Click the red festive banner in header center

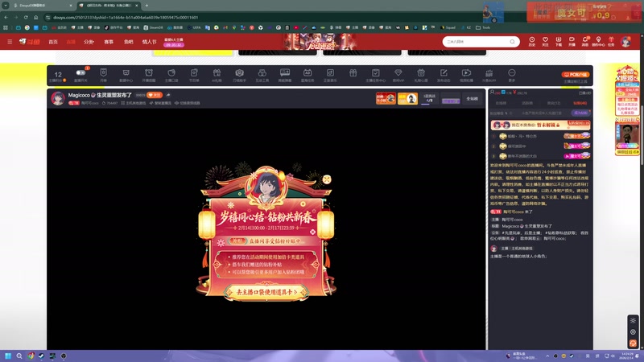(x=320, y=42)
